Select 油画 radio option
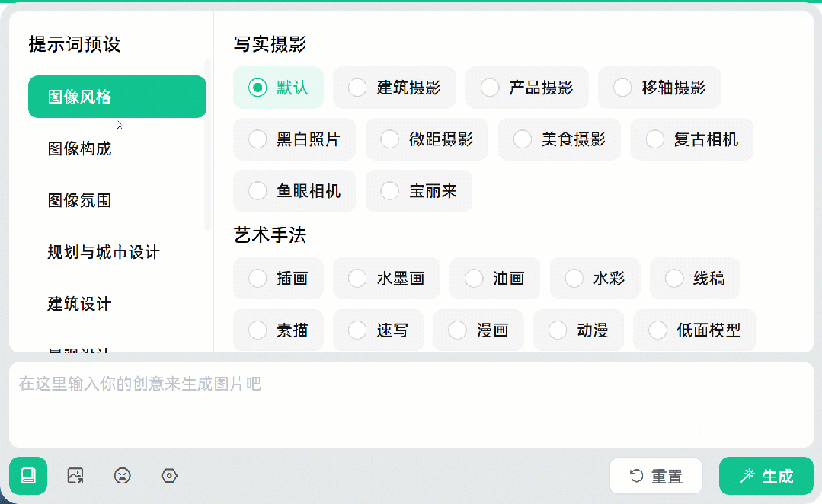 495,278
